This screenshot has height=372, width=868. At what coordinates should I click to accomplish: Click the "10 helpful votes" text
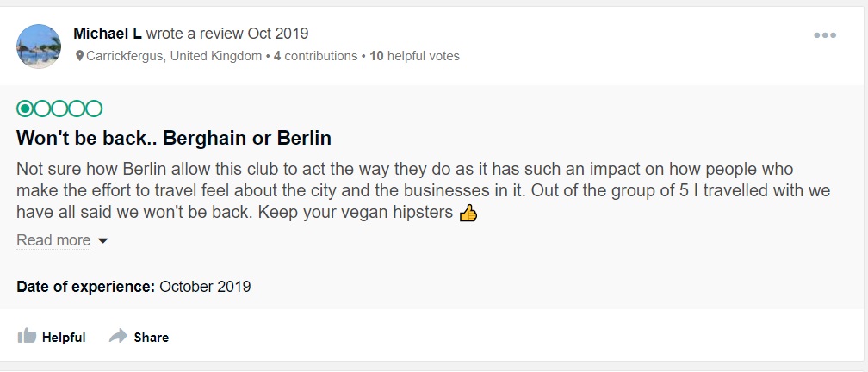point(414,56)
